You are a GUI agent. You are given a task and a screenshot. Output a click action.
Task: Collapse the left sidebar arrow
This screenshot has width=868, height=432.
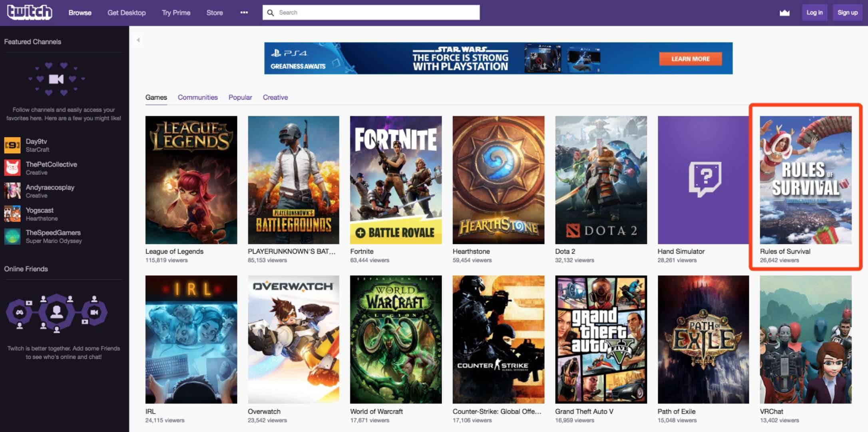pos(138,40)
